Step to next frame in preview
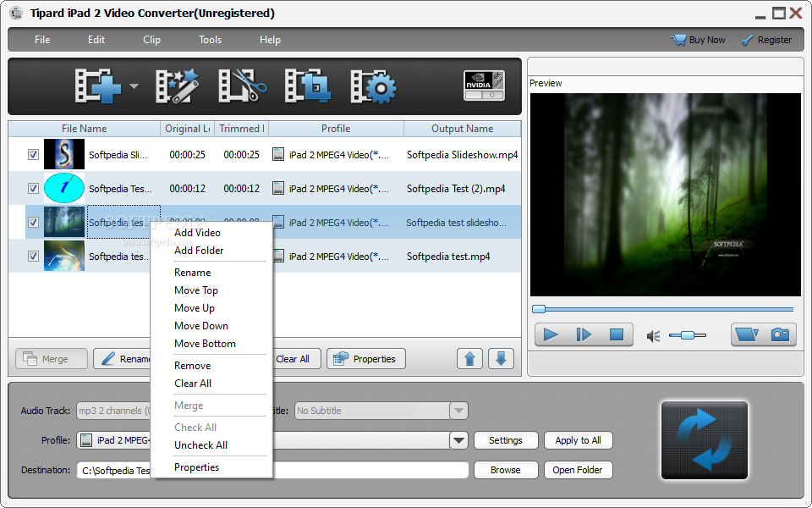The height and width of the screenshot is (508, 812). coord(584,335)
